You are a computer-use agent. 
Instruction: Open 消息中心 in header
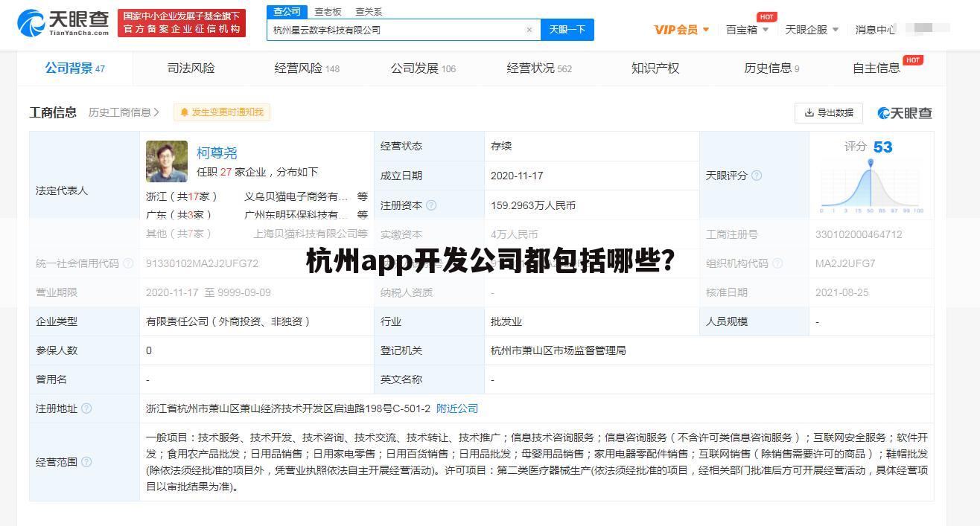875,30
